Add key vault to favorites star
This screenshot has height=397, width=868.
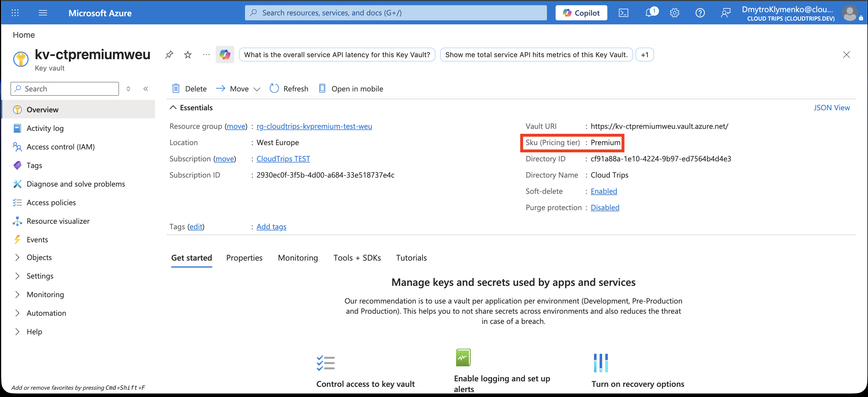pyautogui.click(x=188, y=55)
